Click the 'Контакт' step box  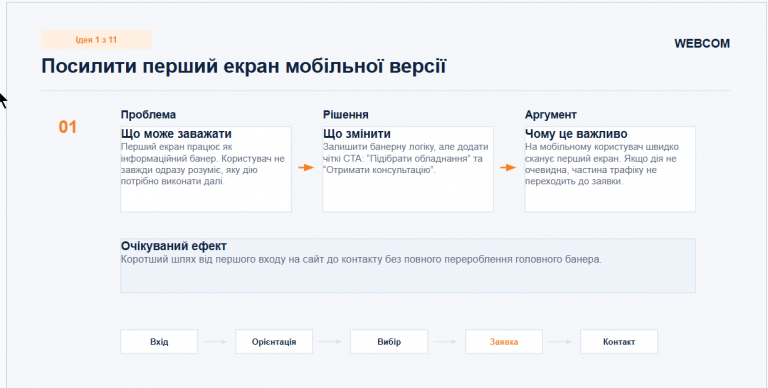tap(619, 342)
